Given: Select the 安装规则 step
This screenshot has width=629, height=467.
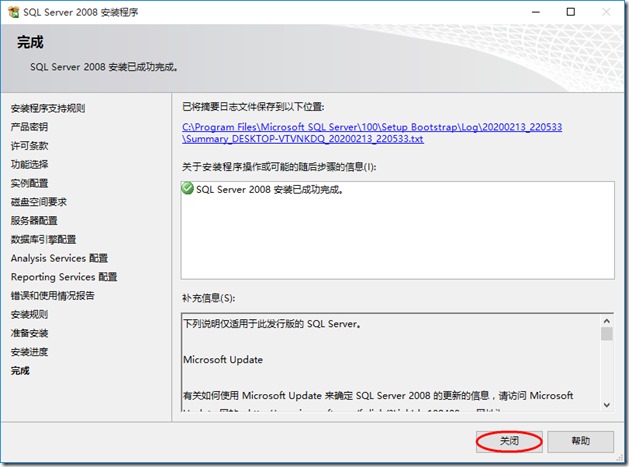Looking at the screenshot, I should click(x=29, y=315).
